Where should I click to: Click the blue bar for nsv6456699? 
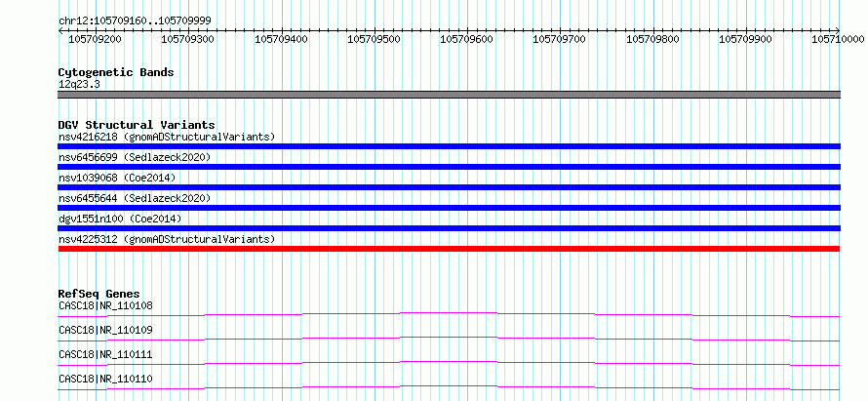(449, 167)
